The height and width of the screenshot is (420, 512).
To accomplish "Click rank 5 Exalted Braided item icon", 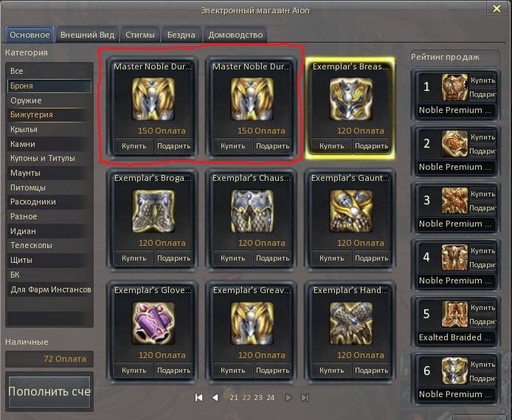I will [455, 314].
